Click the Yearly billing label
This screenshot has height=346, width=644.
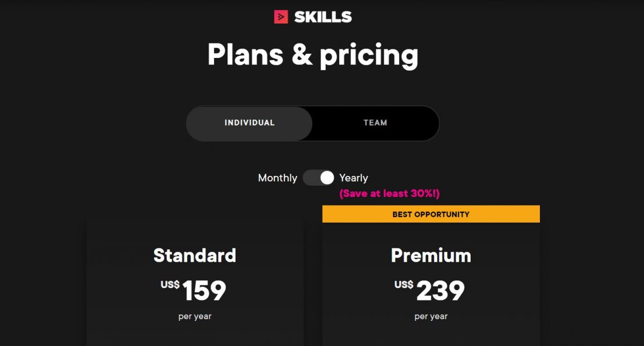(x=355, y=178)
